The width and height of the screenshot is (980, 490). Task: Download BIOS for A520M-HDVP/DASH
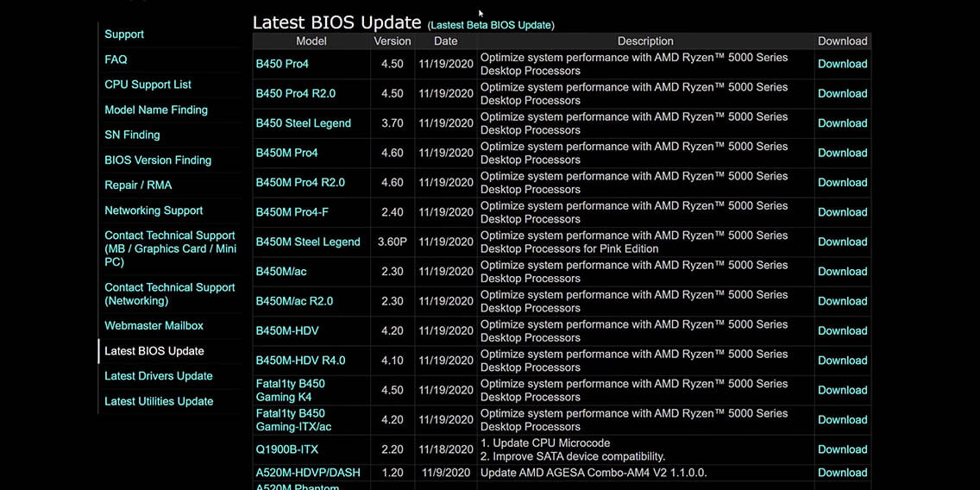click(843, 473)
